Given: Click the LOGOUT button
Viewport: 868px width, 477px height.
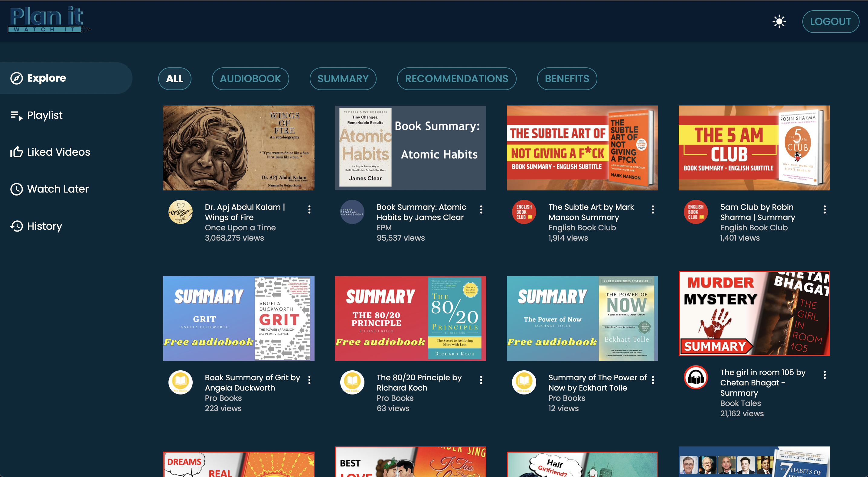Looking at the screenshot, I should click(830, 21).
